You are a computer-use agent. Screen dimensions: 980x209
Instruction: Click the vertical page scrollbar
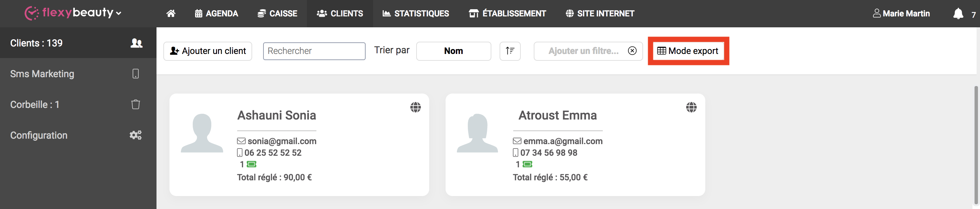[976, 144]
